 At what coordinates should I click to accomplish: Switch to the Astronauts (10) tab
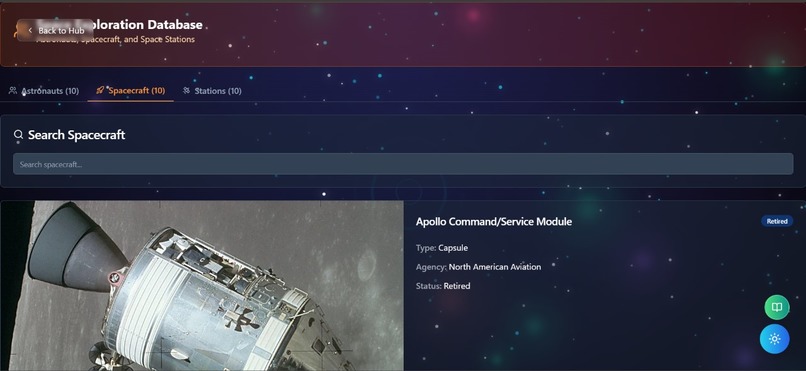click(44, 91)
